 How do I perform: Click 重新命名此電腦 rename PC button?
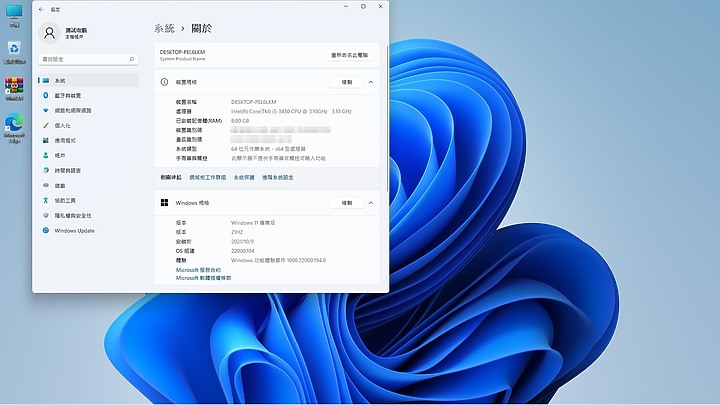pyautogui.click(x=349, y=55)
